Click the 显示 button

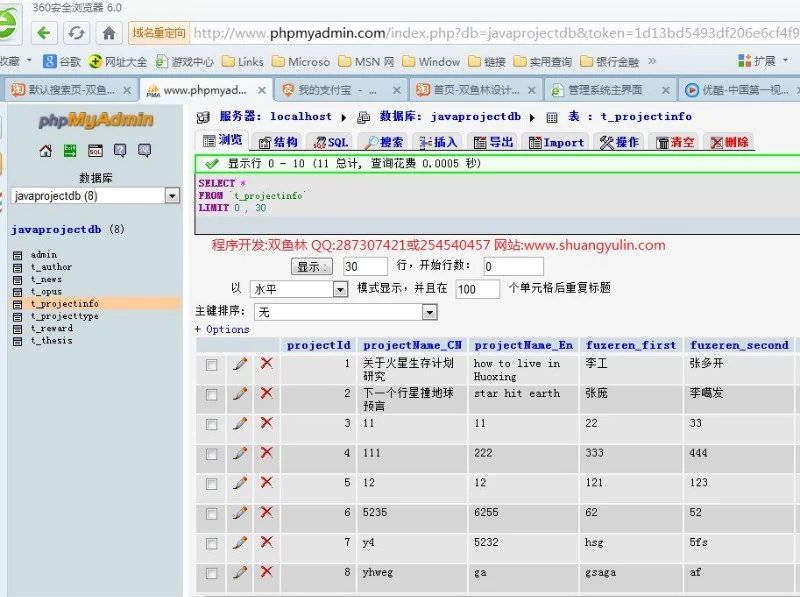[311, 266]
